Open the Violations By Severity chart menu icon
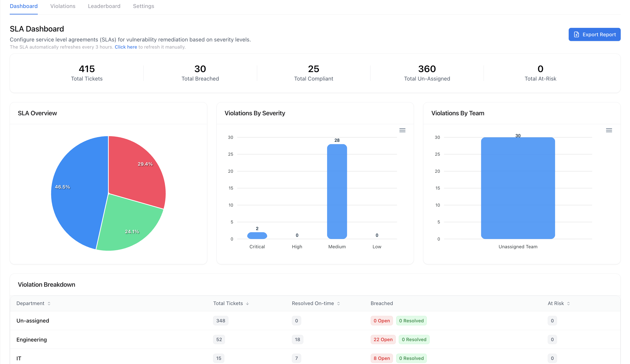Image resolution: width=630 pixels, height=364 pixels. [x=402, y=130]
